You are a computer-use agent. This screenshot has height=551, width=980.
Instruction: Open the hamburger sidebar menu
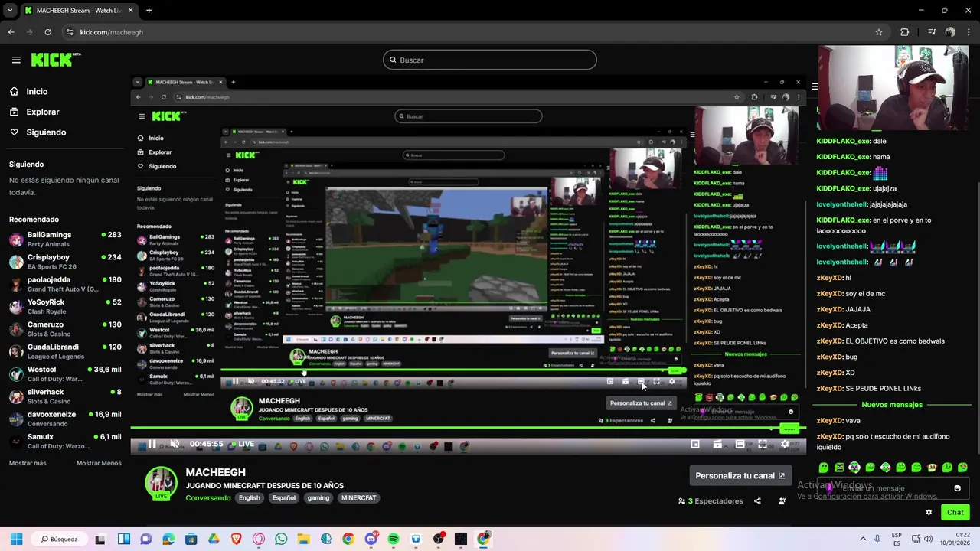(16, 60)
